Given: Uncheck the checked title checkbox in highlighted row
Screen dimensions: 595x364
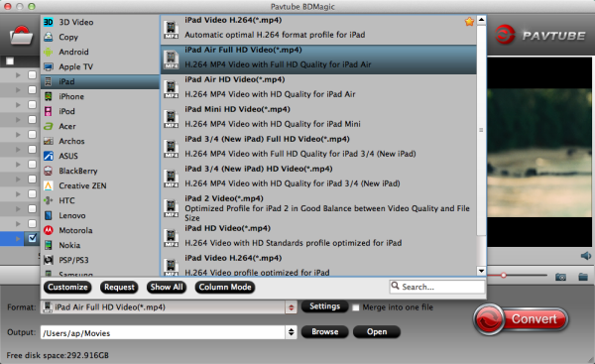Looking at the screenshot, I should 33,238.
